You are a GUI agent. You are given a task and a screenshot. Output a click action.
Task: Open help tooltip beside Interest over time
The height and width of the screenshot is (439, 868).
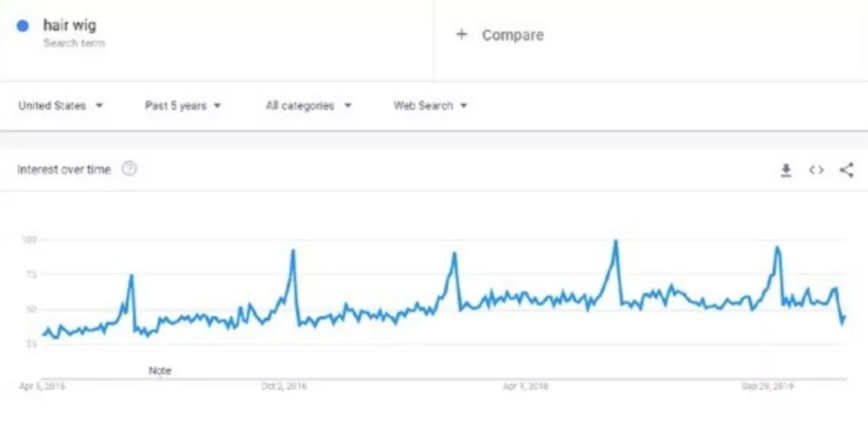tap(129, 169)
